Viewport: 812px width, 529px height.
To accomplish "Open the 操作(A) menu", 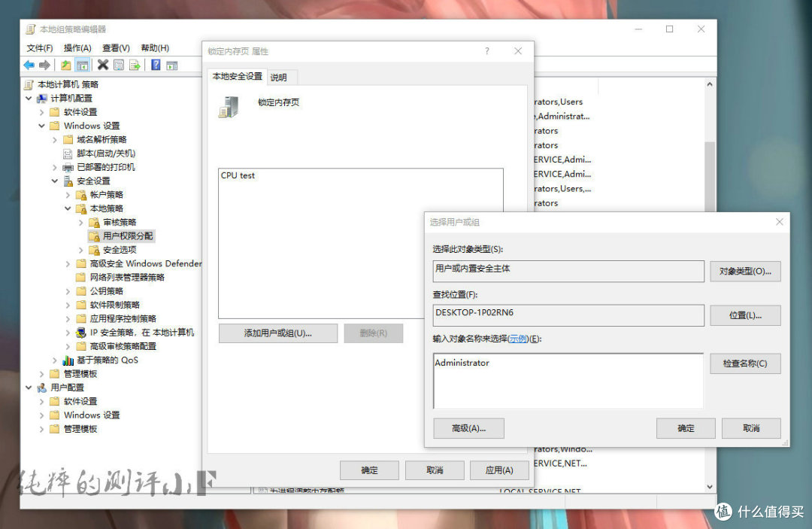I will point(77,48).
